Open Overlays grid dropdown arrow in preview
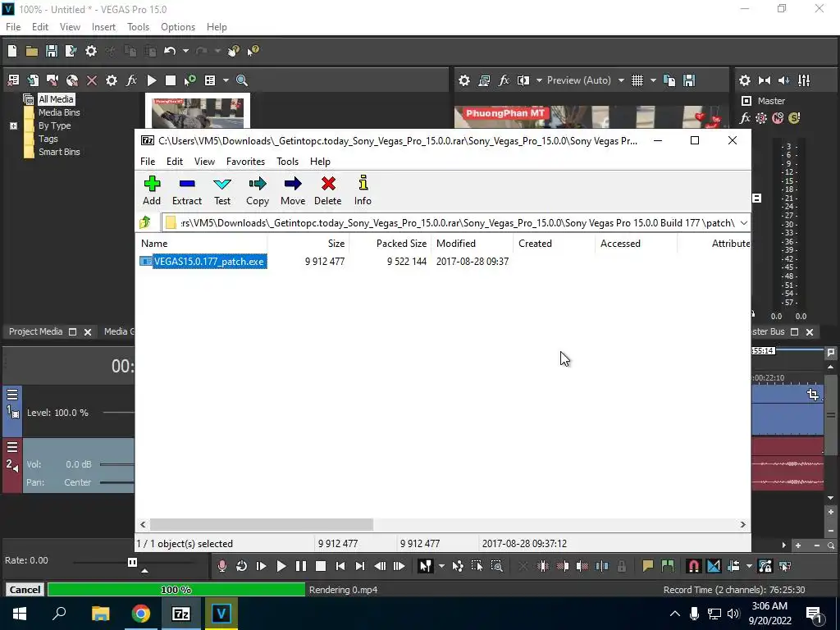Screen dimensions: 840x630 (x=652, y=80)
